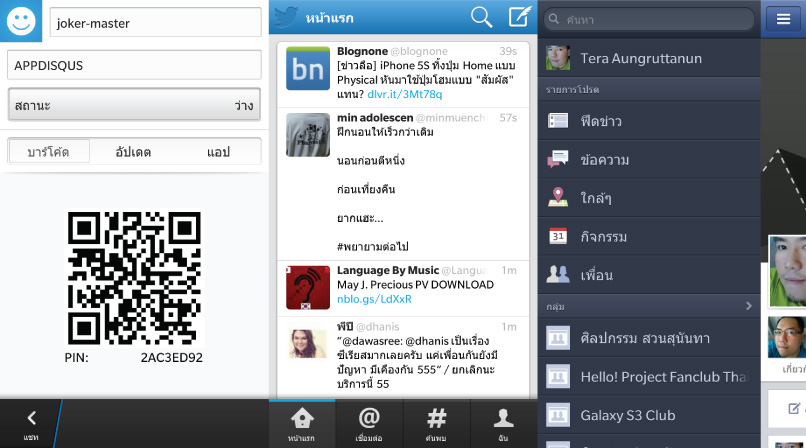The width and height of the screenshot is (806, 448).
Task: Open Language By Music avatar
Action: (x=308, y=288)
